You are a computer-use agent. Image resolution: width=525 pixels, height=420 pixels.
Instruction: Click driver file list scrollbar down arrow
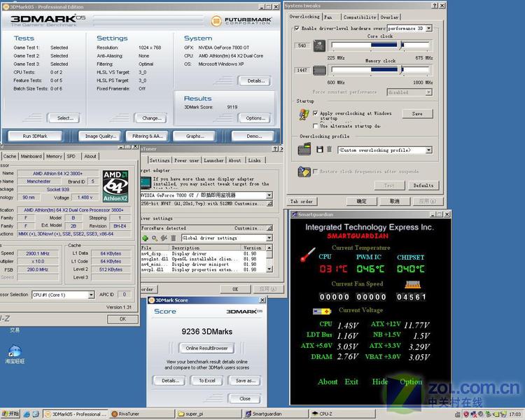click(x=269, y=269)
